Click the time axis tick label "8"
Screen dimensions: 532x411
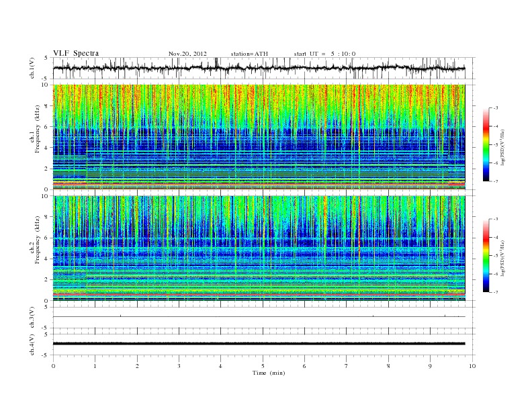[388, 366]
